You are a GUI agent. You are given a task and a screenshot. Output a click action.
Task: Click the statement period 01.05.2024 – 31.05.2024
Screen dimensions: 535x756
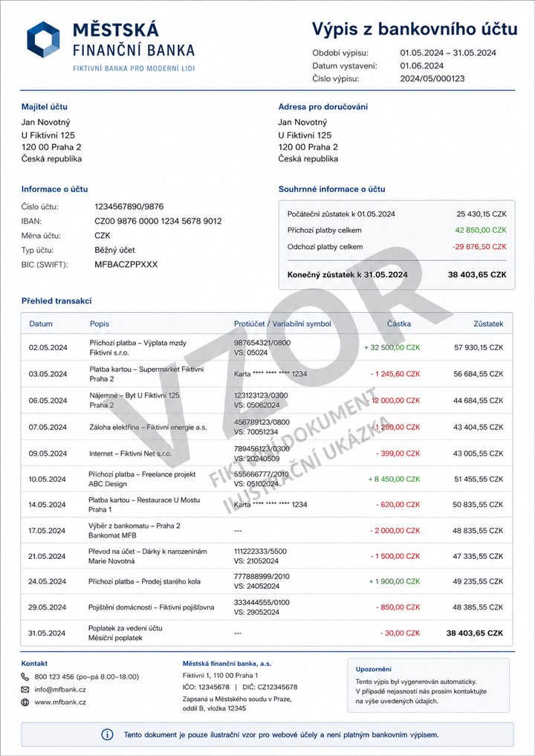[448, 53]
